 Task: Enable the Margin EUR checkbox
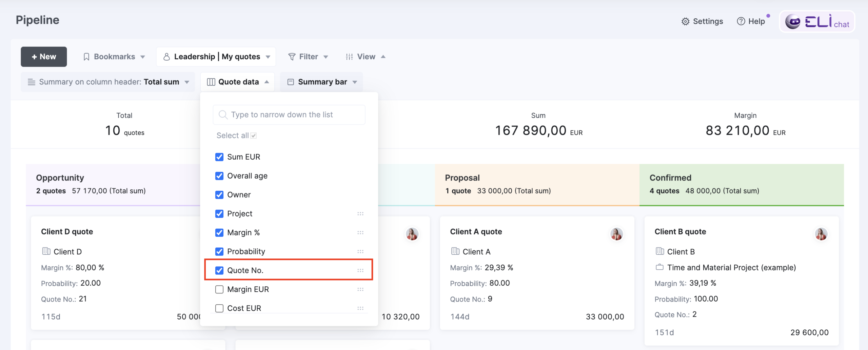[219, 289]
